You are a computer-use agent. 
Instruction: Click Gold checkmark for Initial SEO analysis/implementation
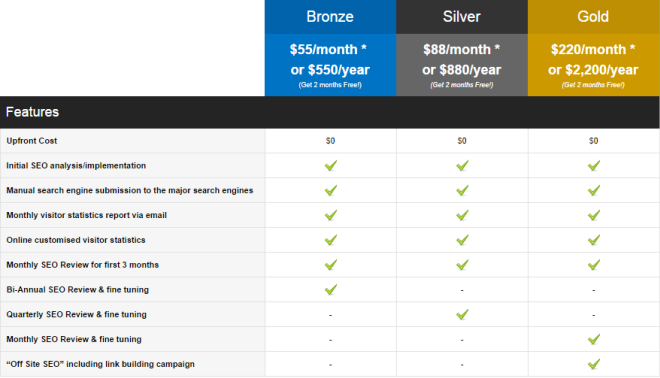click(594, 165)
